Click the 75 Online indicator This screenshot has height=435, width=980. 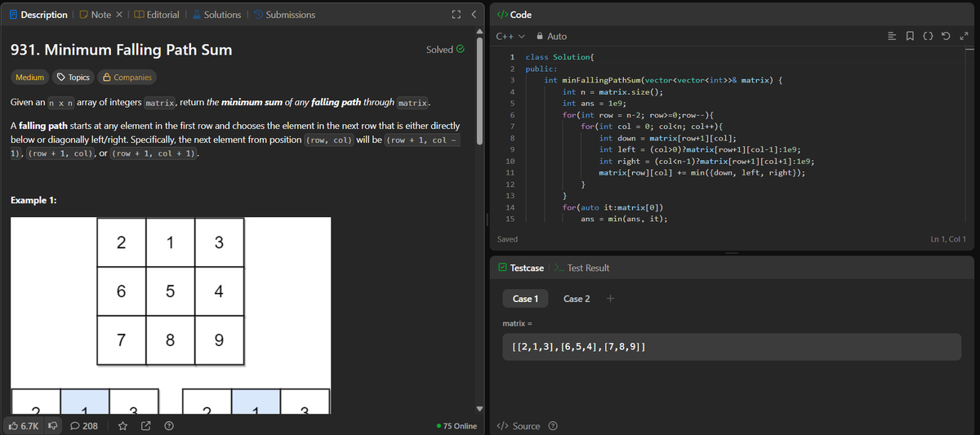point(457,426)
